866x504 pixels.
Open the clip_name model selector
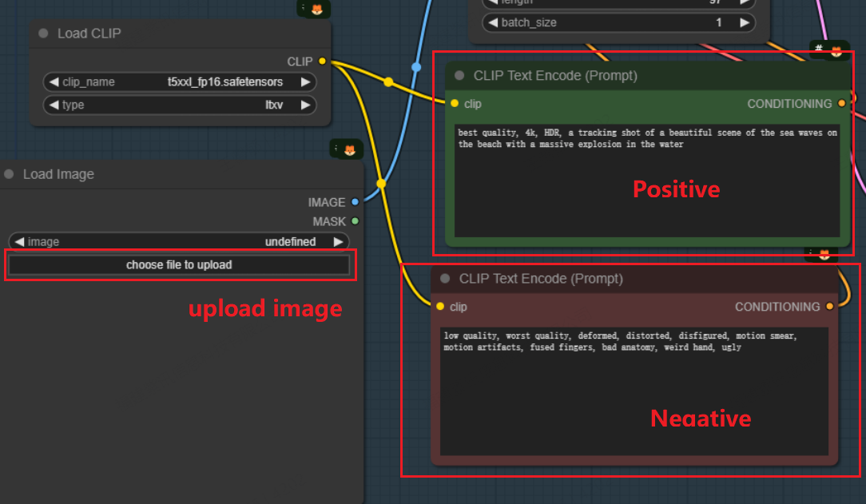179,81
